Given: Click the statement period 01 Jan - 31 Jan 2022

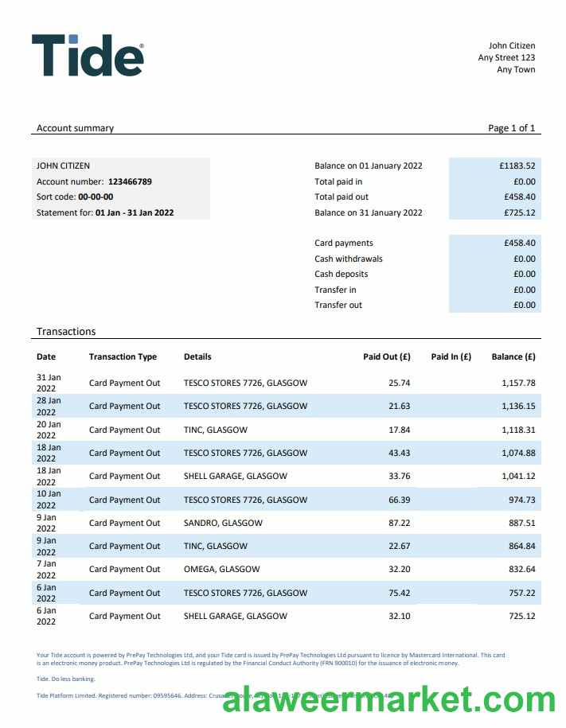Looking at the screenshot, I should pos(135,212).
